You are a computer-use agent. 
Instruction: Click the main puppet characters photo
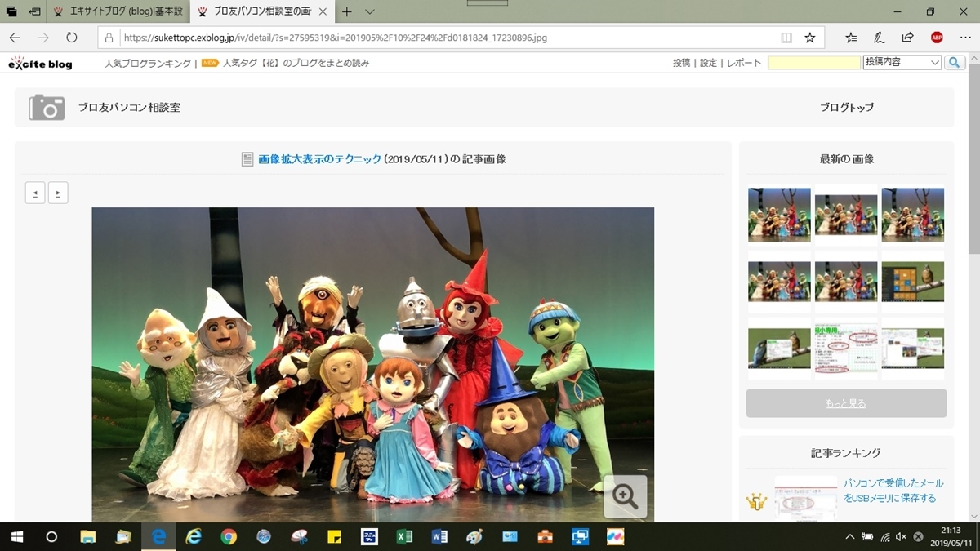click(x=372, y=364)
